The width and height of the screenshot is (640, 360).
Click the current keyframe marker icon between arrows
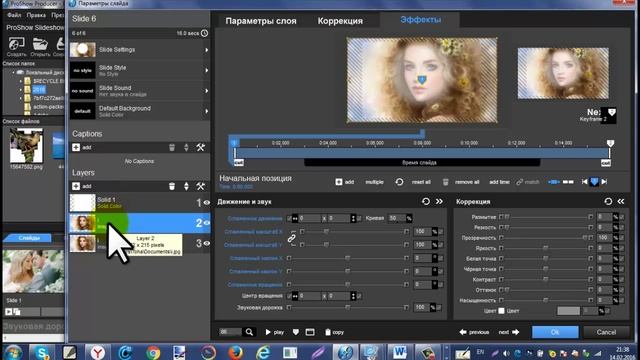(595, 182)
